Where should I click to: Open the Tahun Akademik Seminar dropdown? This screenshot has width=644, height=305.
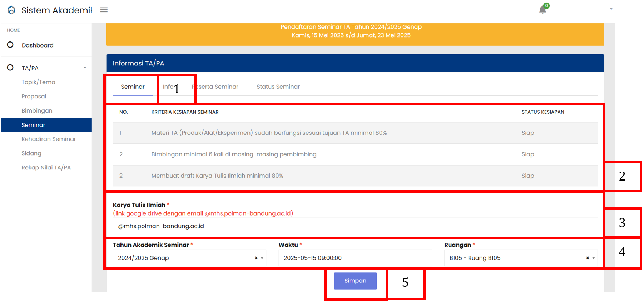(189, 258)
